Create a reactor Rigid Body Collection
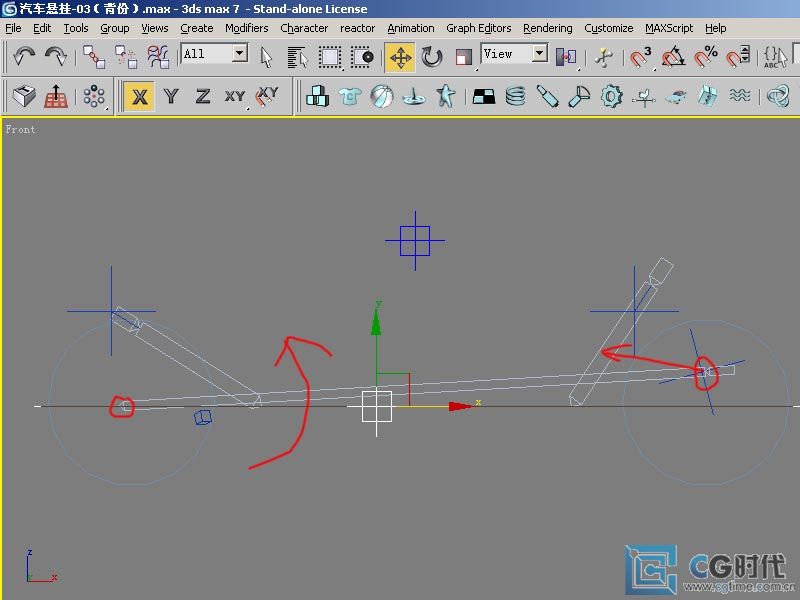800x600 pixels. (317, 96)
